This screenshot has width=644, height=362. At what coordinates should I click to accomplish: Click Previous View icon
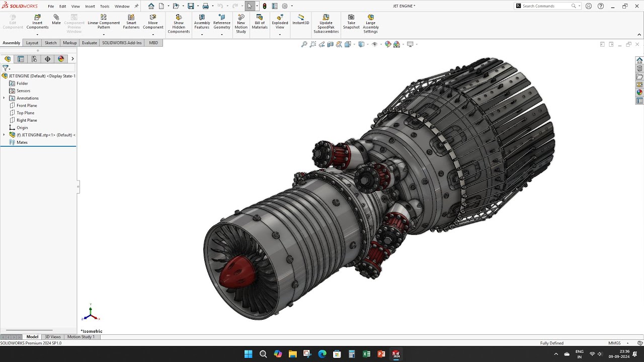(321, 44)
